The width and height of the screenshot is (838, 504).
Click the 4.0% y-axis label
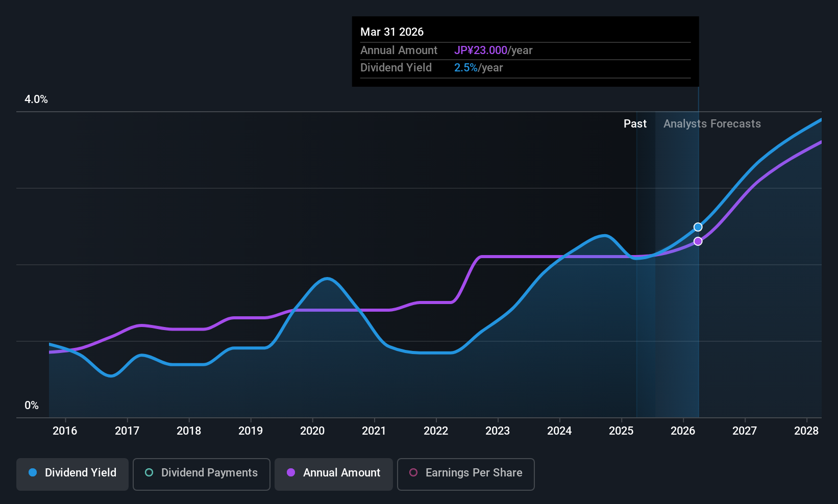36,99
